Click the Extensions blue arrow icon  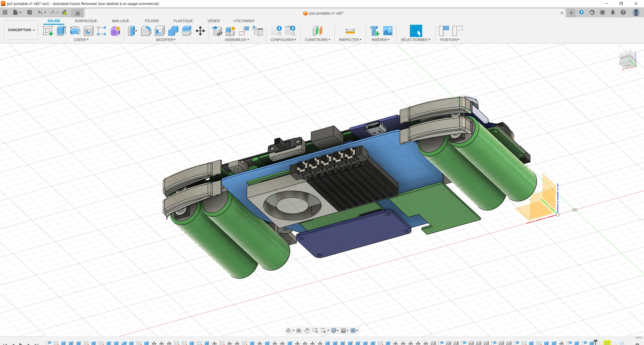(581, 12)
